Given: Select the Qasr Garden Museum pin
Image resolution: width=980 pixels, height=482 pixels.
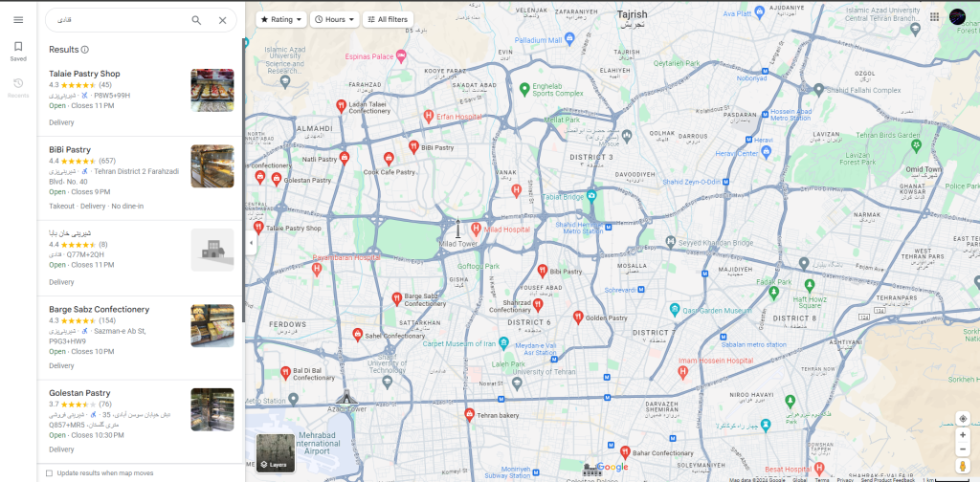Looking at the screenshot, I should [675, 309].
